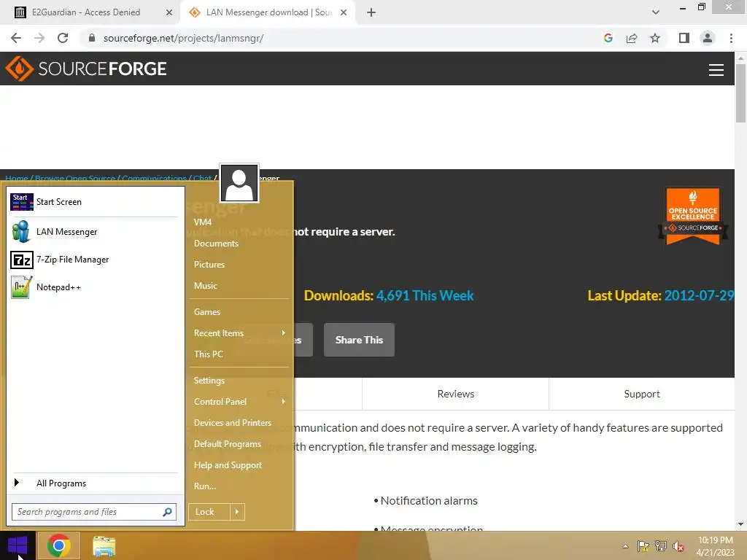Close the E2Guardian tab

tap(169, 12)
